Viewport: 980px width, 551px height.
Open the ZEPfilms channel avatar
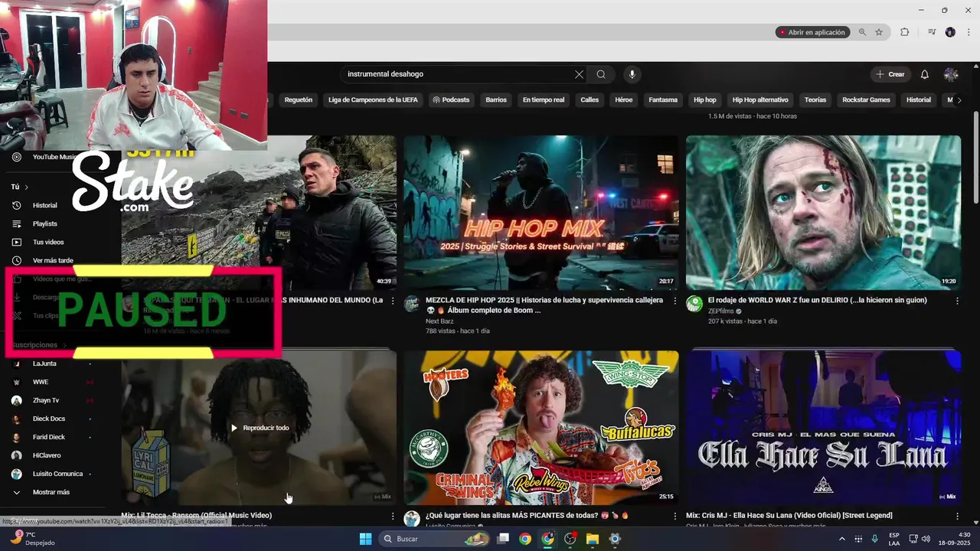click(x=694, y=304)
